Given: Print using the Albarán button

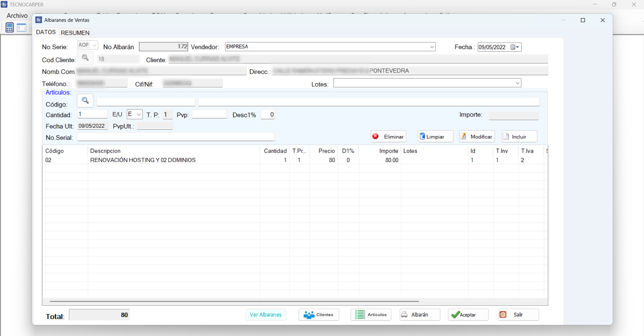Looking at the screenshot, I should click(420, 315).
